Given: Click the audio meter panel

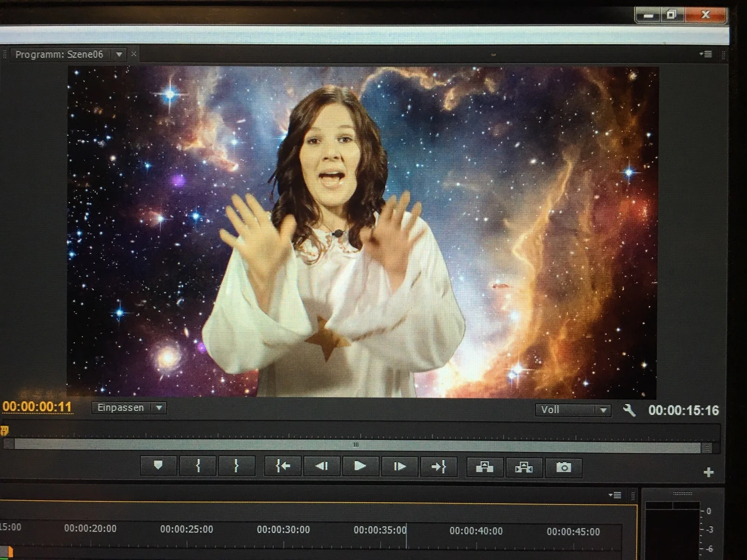Looking at the screenshot, I should click(x=682, y=525).
